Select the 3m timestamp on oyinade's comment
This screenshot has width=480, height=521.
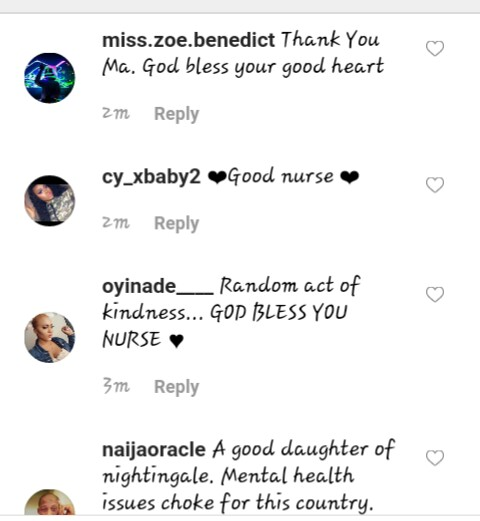[x=116, y=386]
